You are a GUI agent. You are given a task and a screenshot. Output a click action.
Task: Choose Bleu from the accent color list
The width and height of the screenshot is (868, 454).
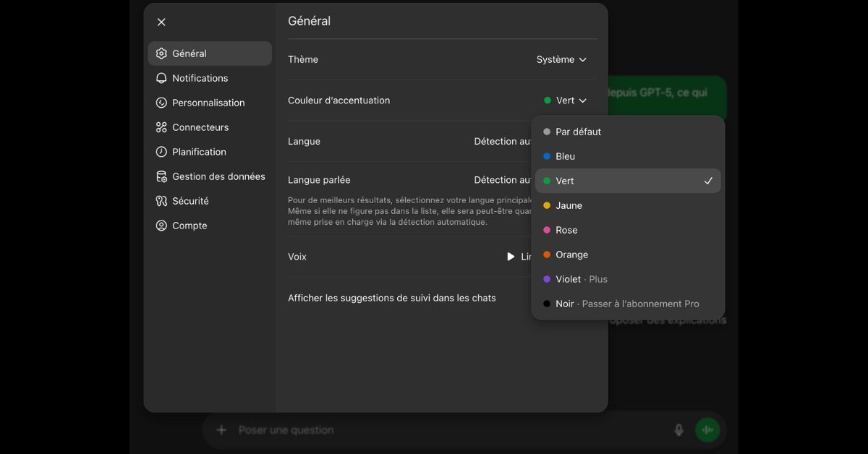tap(565, 156)
